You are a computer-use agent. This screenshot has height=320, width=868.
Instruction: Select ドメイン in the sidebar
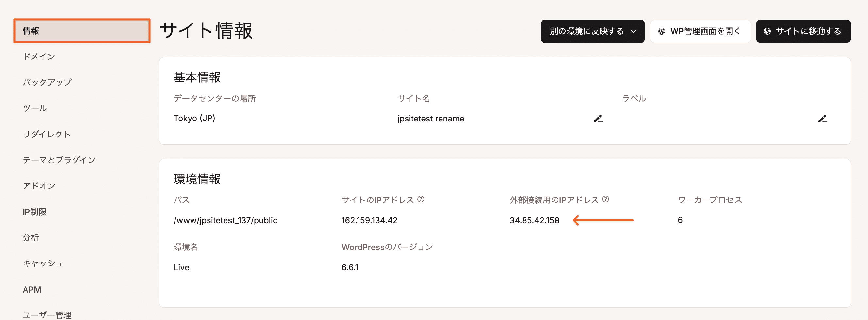coord(39,56)
